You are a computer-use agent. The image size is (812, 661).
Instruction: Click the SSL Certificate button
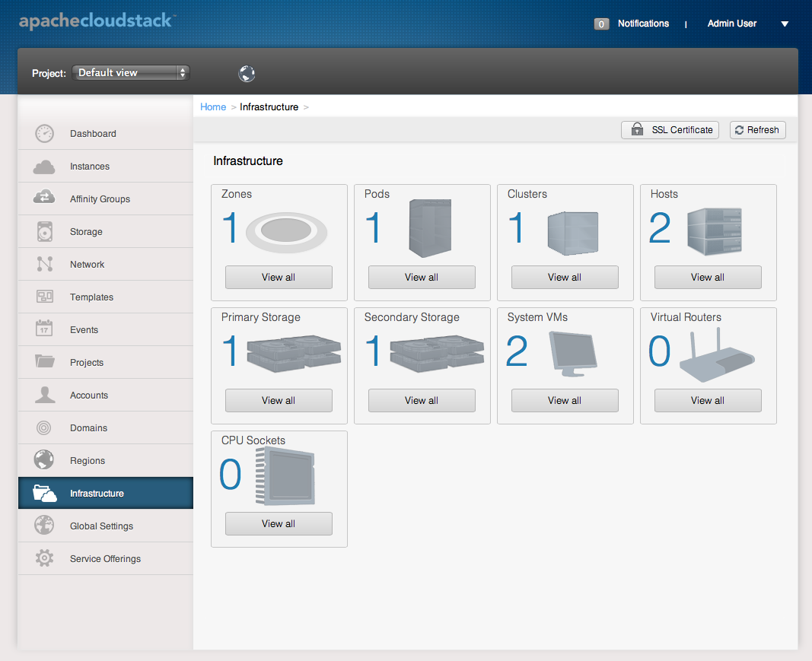coord(670,130)
